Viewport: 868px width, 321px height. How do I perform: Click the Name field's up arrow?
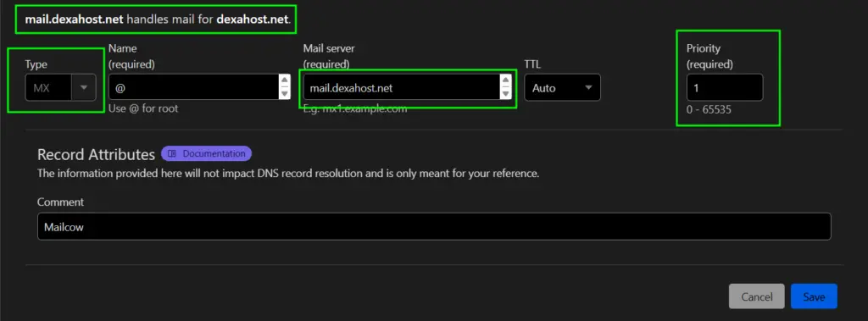point(285,80)
